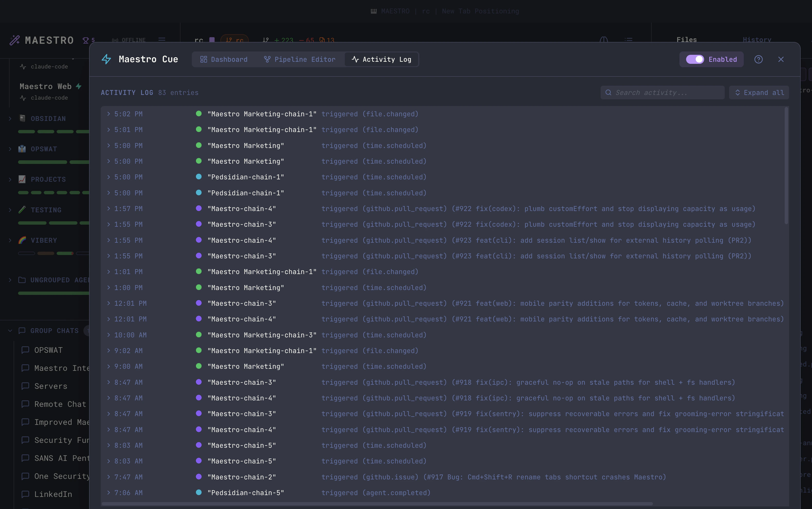Expand the 5:01 PM log entry
This screenshot has height=509, width=812.
[x=108, y=130]
